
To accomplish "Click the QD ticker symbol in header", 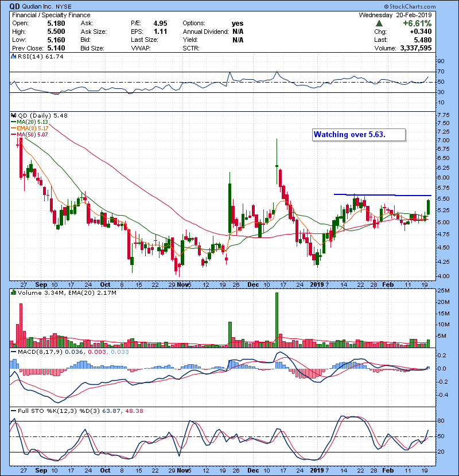I will click(x=14, y=6).
